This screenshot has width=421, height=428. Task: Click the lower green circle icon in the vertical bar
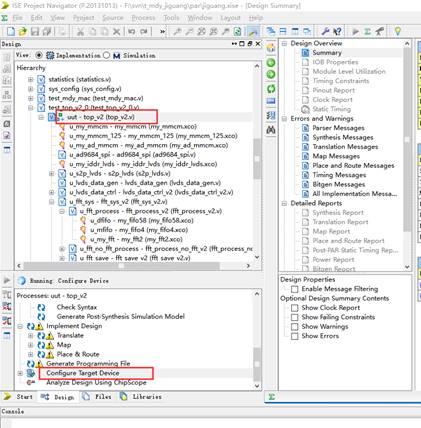click(x=271, y=74)
